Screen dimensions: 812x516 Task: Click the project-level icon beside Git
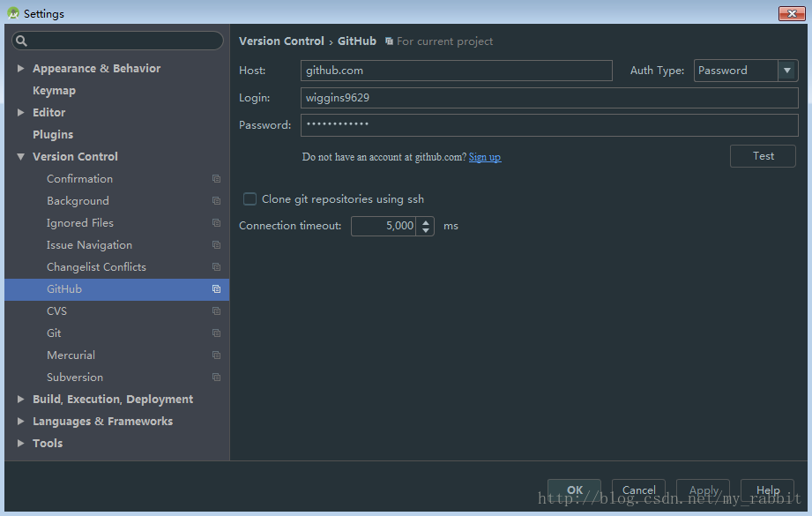point(217,333)
